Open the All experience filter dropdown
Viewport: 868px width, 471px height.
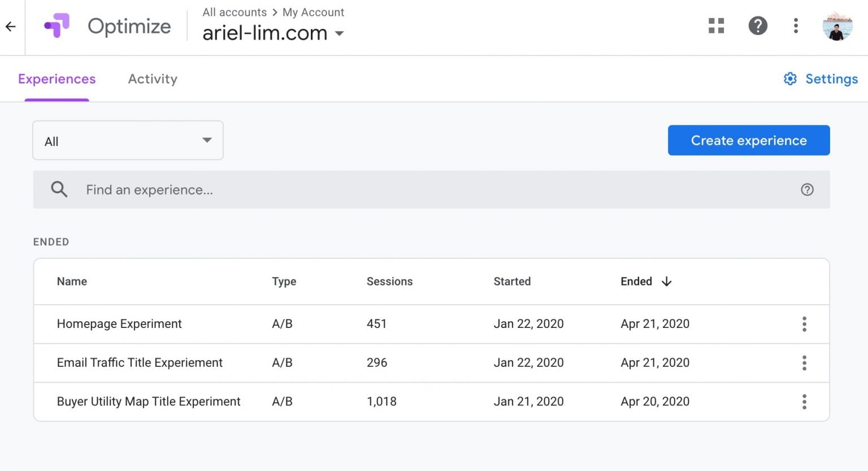[127, 140]
